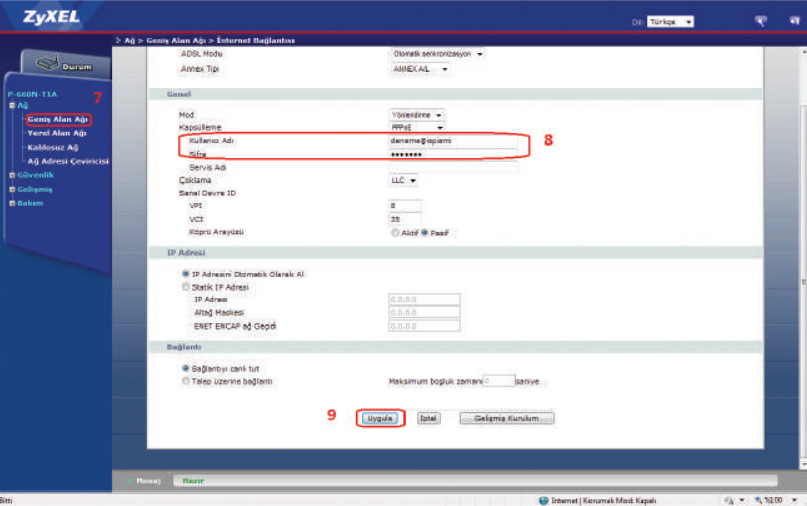Expand the Bakım menu section
This screenshot has height=506, width=807.
pos(11,203)
